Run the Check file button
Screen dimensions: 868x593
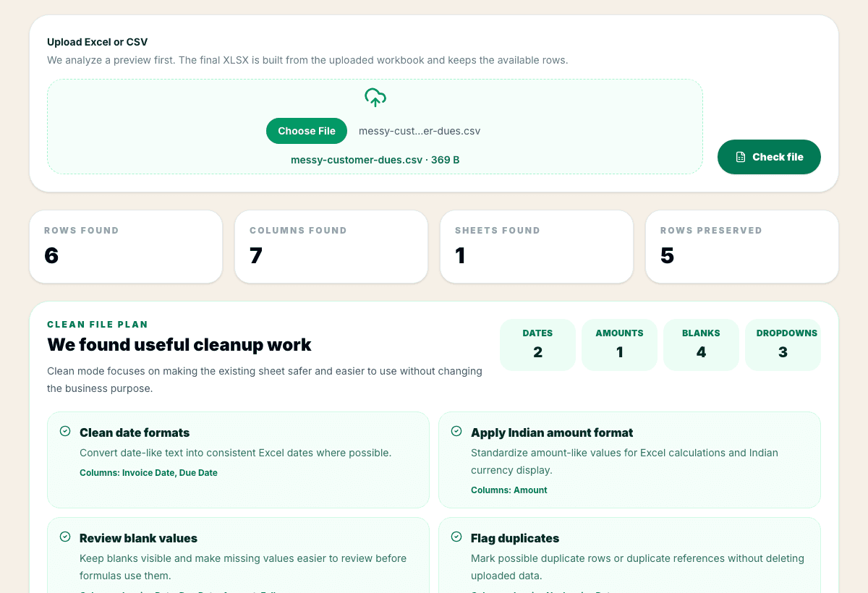(x=769, y=157)
